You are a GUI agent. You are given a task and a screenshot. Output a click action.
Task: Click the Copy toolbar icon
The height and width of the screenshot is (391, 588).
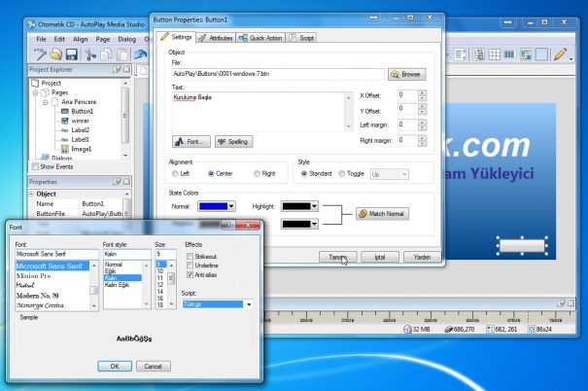pyautogui.click(x=106, y=54)
